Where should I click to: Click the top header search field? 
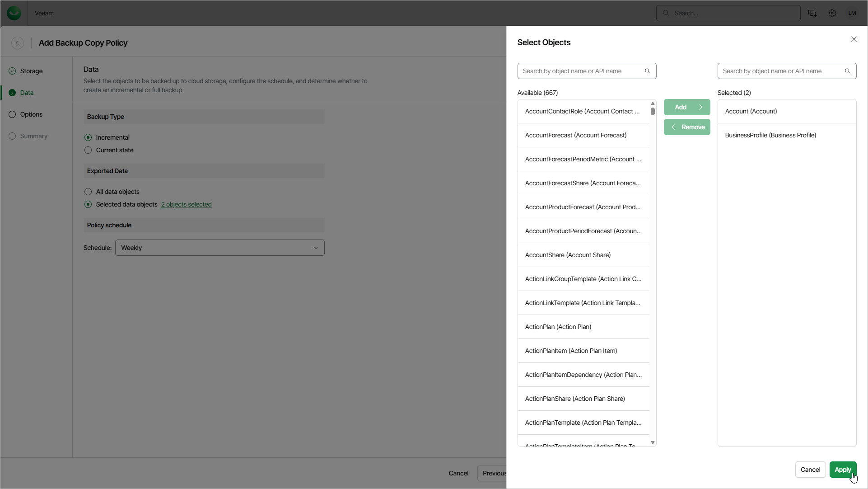tap(728, 13)
